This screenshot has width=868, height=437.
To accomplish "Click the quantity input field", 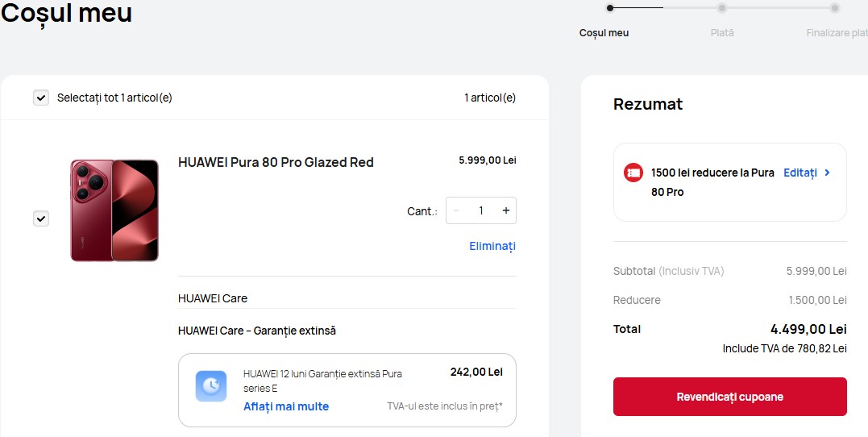I will point(480,210).
